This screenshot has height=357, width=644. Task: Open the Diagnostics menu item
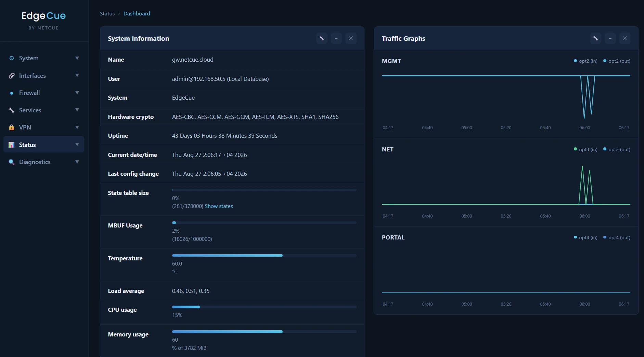point(44,162)
